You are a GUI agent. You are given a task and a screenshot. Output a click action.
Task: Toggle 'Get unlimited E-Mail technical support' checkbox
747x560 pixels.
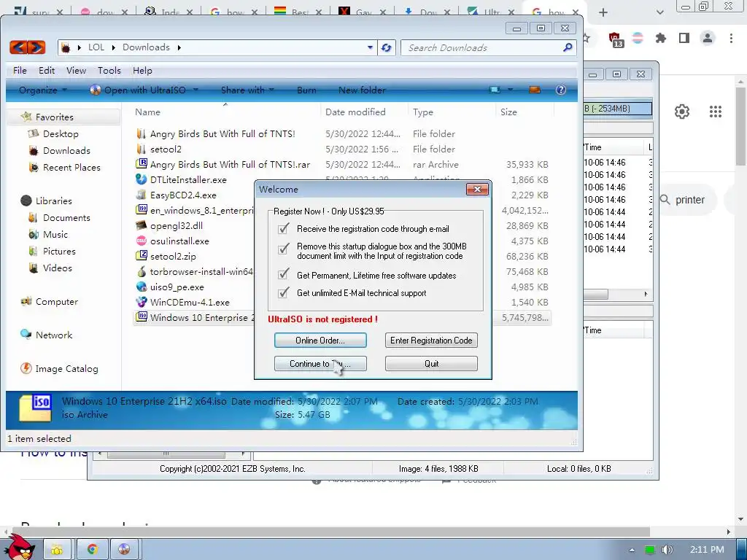(x=284, y=292)
